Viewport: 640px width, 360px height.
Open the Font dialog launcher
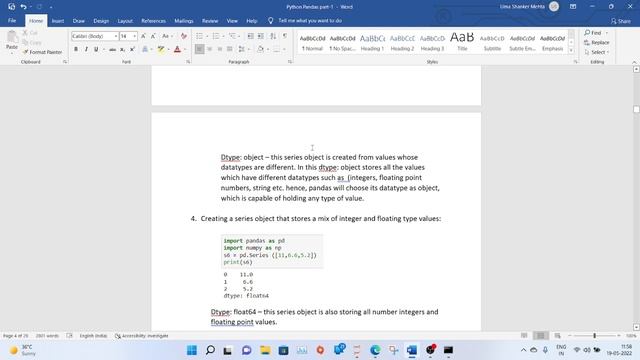(188, 62)
